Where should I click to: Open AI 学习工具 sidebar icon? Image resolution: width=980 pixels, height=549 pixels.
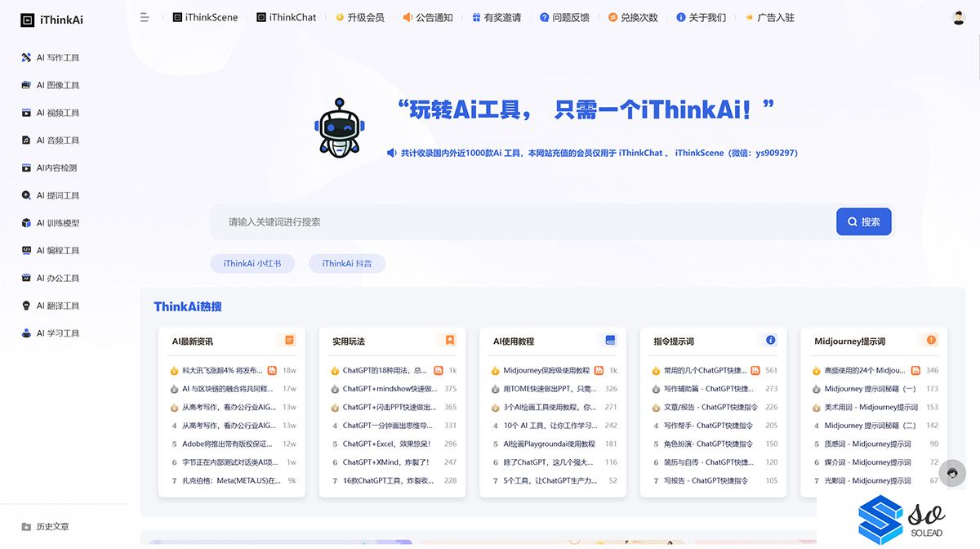tap(28, 333)
